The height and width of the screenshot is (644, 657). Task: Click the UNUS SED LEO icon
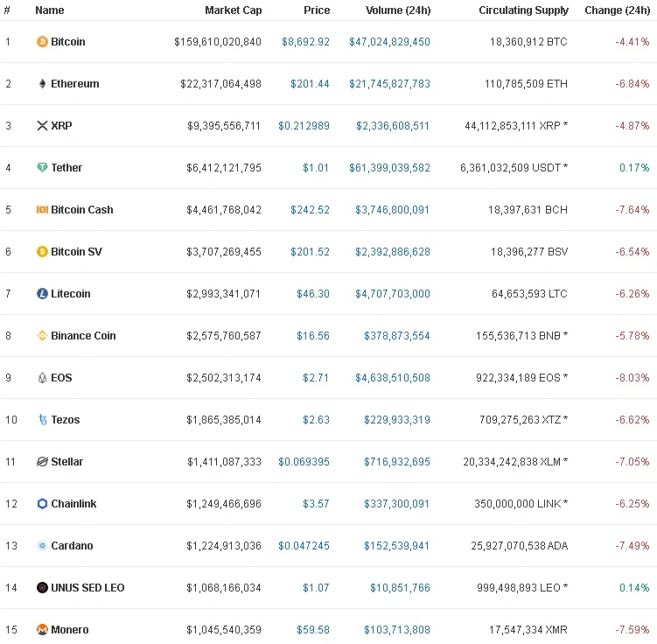pos(42,587)
